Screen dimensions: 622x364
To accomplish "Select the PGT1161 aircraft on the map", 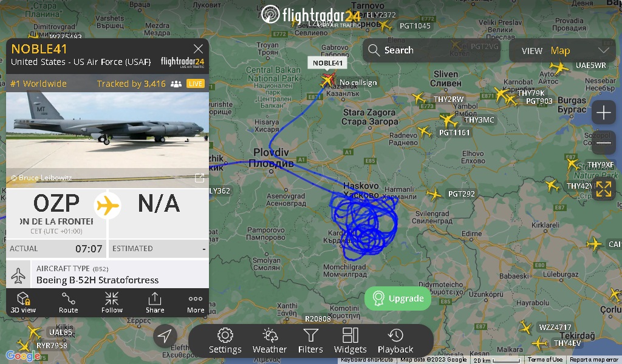I will tap(448, 120).
